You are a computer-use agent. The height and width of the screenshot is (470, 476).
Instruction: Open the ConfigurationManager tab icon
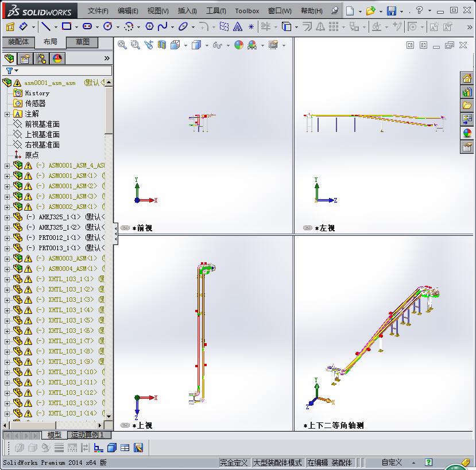click(x=41, y=59)
